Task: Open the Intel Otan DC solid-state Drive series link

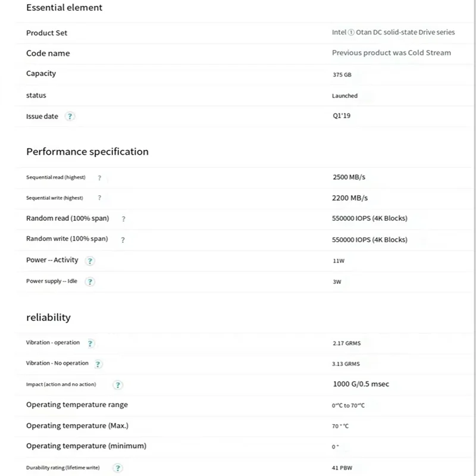Action: (x=393, y=33)
